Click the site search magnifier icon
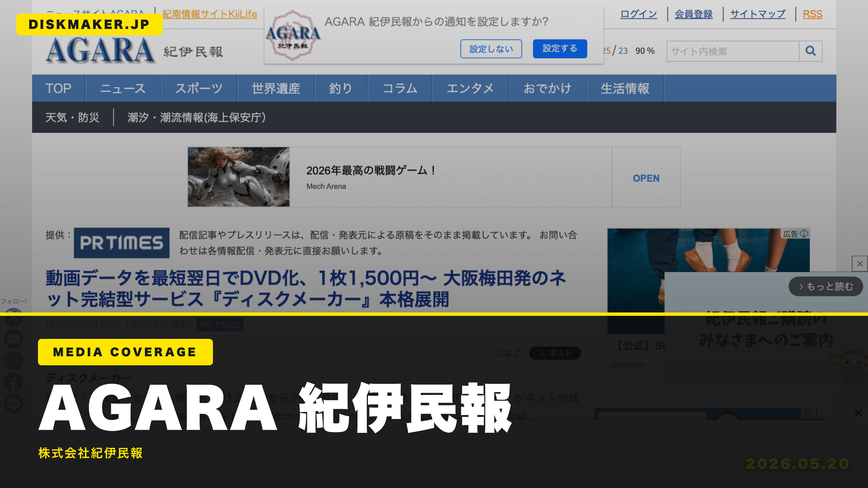868x488 pixels. pyautogui.click(x=810, y=51)
